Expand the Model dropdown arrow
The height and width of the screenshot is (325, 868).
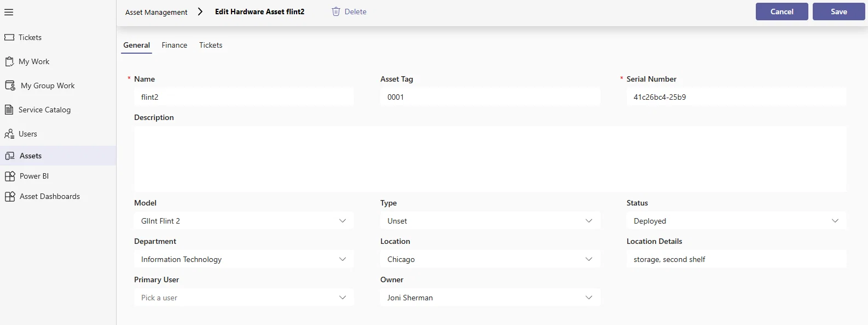click(343, 221)
